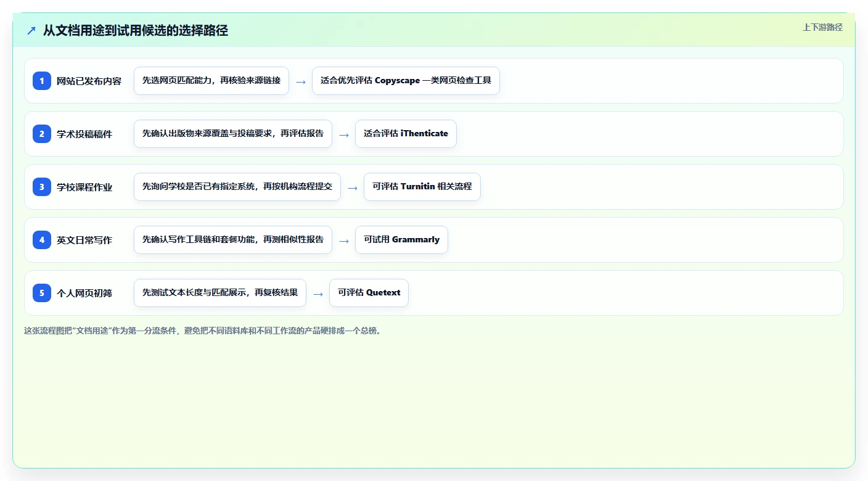Click the 适合评估 iThenticate result box

click(x=406, y=134)
